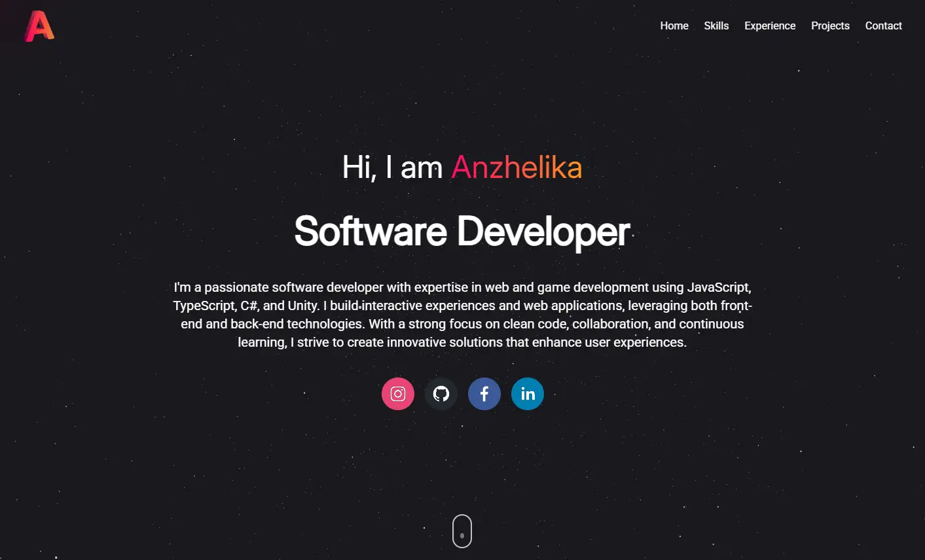
Task: Open the Instagram profile icon
Action: click(x=398, y=394)
